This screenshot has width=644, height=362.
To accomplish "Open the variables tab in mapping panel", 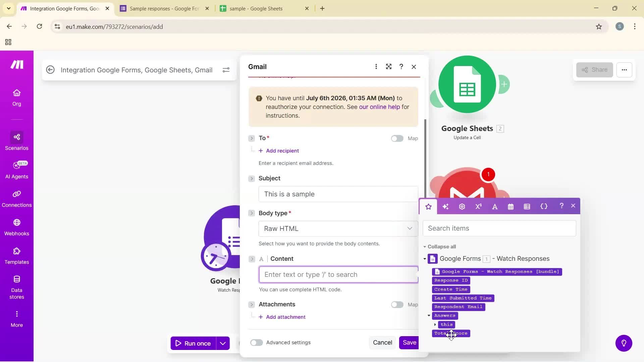I will pos(544,206).
